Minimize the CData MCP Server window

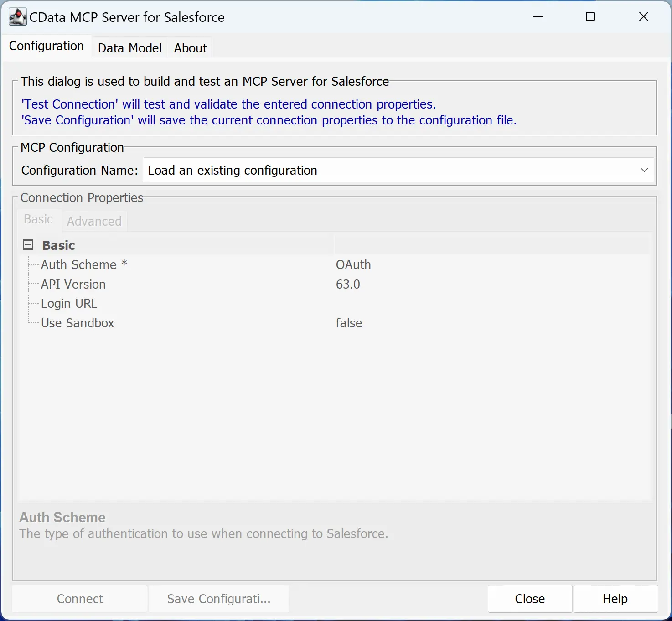click(x=538, y=16)
